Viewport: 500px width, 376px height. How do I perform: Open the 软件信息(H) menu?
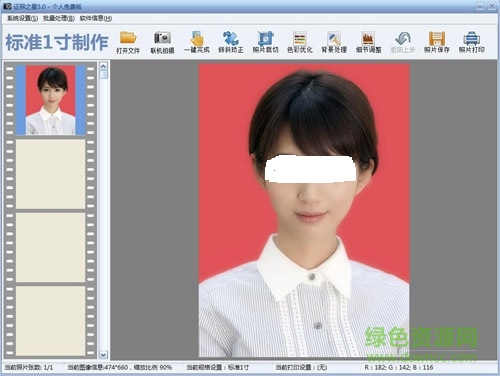96,18
